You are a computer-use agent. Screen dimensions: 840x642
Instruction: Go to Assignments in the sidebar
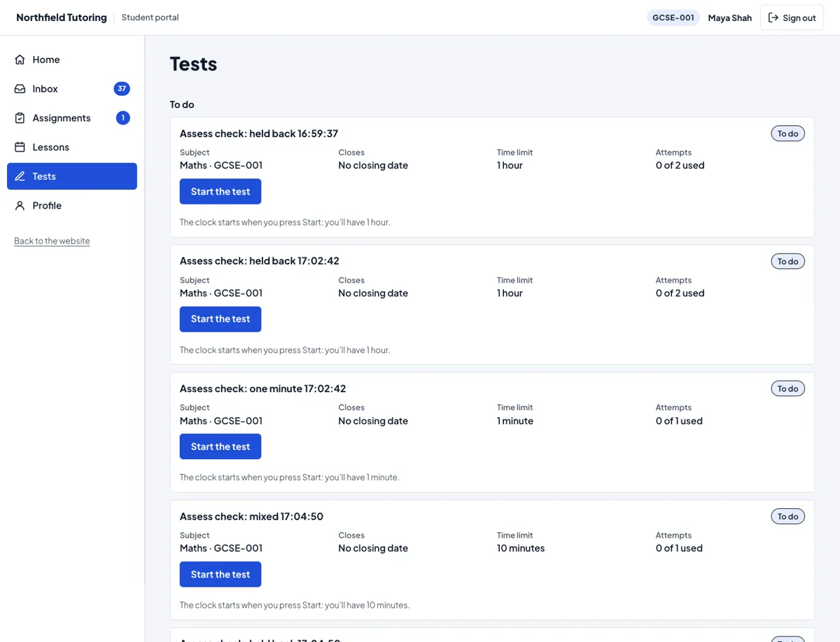(72, 118)
